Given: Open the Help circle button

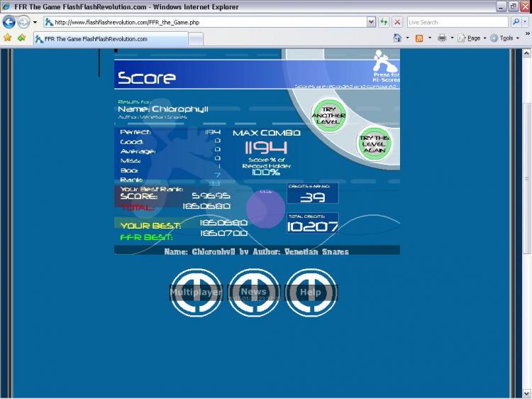Looking at the screenshot, I should 310,292.
